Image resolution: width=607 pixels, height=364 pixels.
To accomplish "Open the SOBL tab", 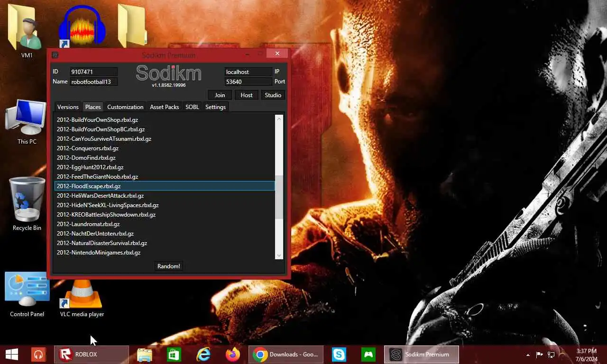I will 192,107.
